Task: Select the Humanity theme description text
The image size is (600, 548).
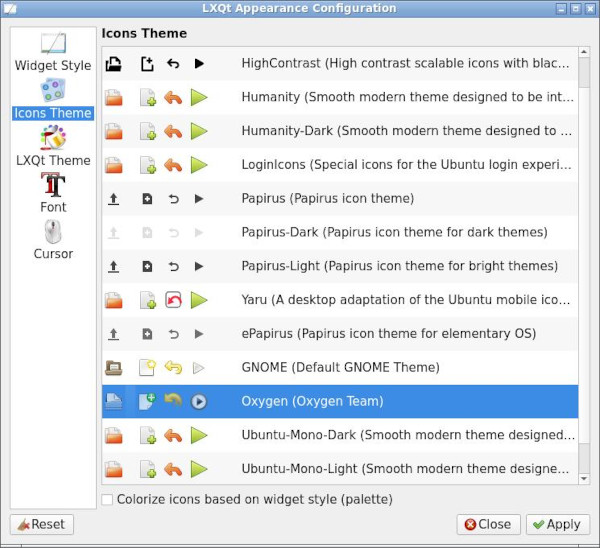Action: (x=408, y=97)
